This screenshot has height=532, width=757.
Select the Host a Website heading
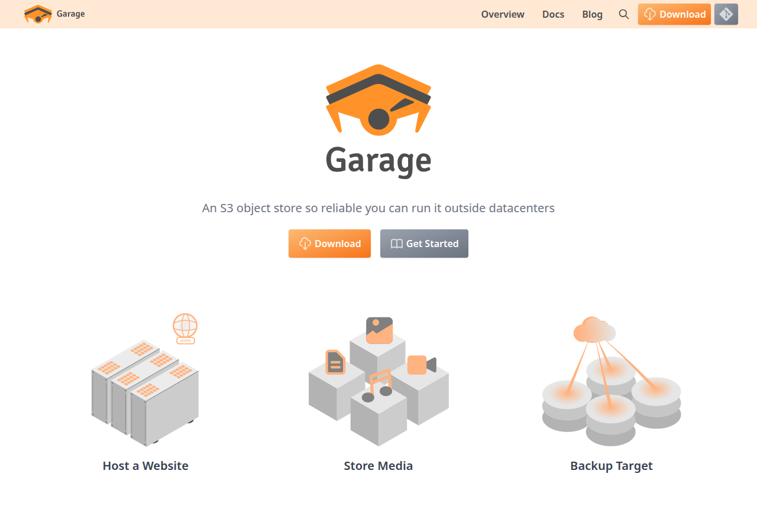pos(145,466)
